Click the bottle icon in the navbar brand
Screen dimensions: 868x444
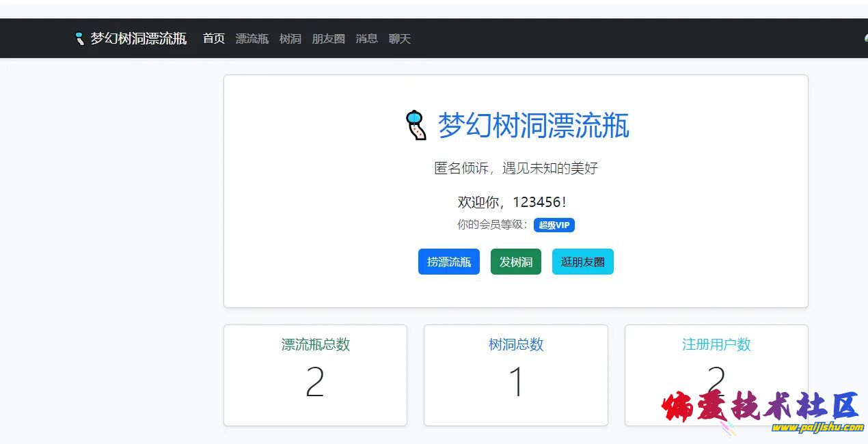(x=79, y=38)
